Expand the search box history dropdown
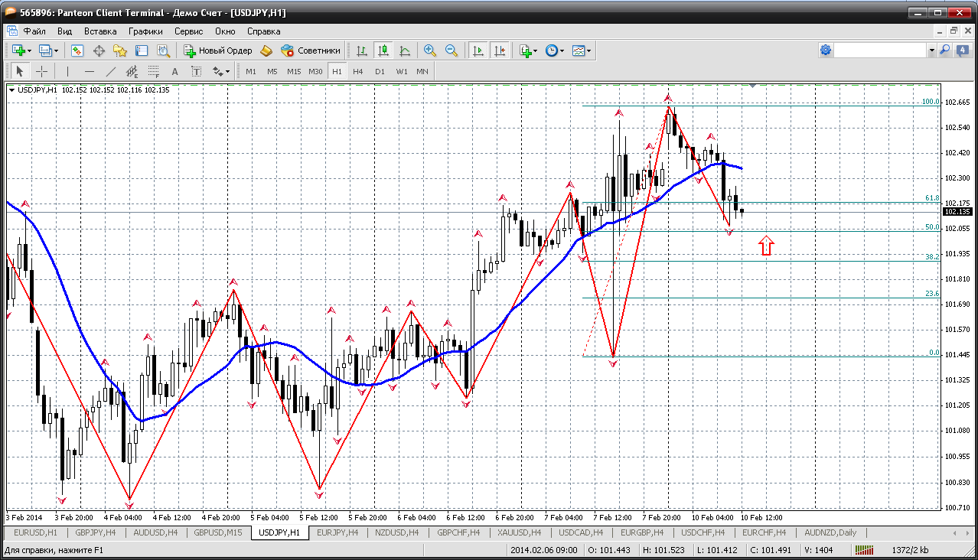The image size is (978, 560). pyautogui.click(x=931, y=50)
